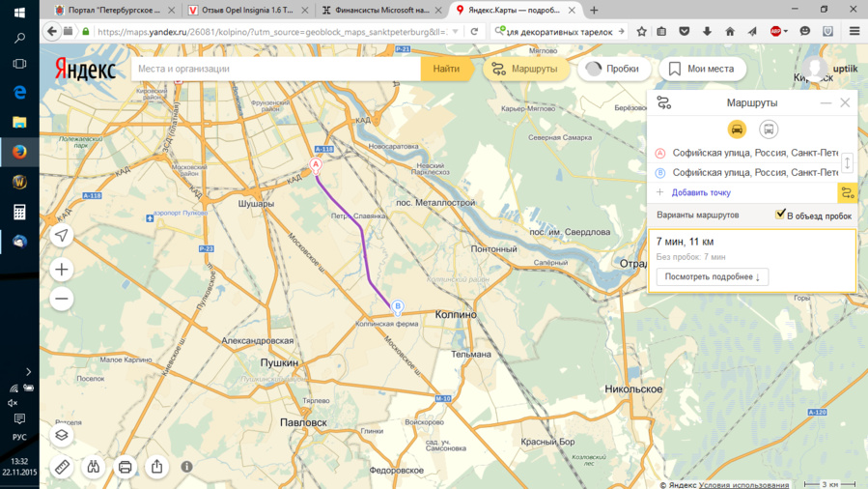Open File Explorer from the taskbar
The image size is (868, 489).
coord(19,122)
